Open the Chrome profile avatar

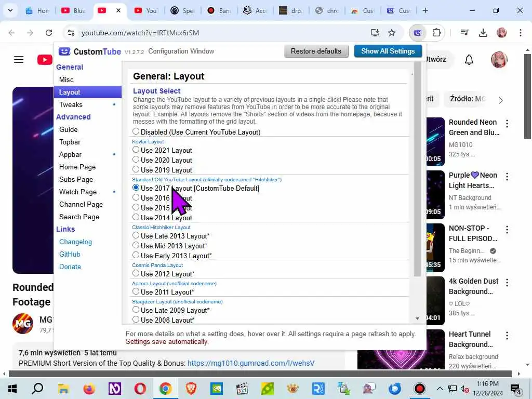point(501,33)
